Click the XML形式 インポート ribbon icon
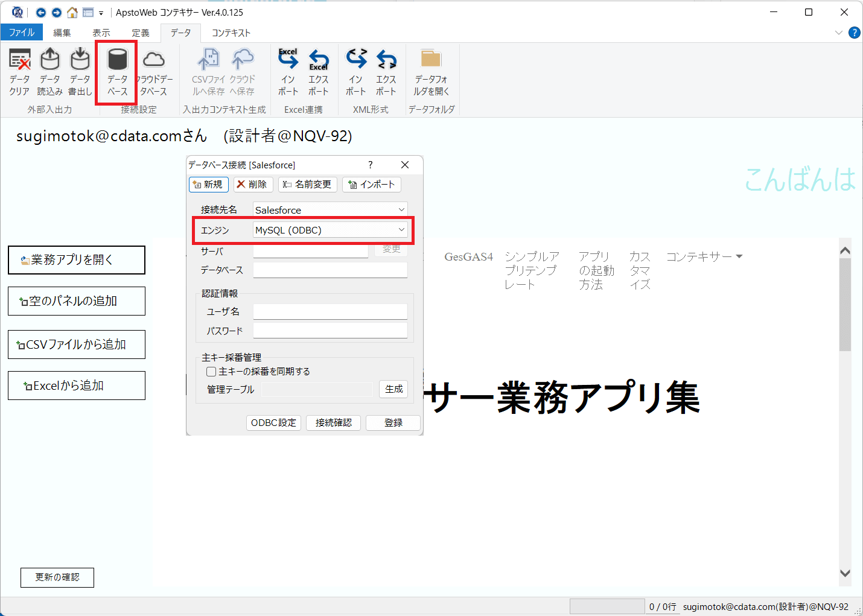Image resolution: width=863 pixels, height=616 pixels. pos(355,72)
